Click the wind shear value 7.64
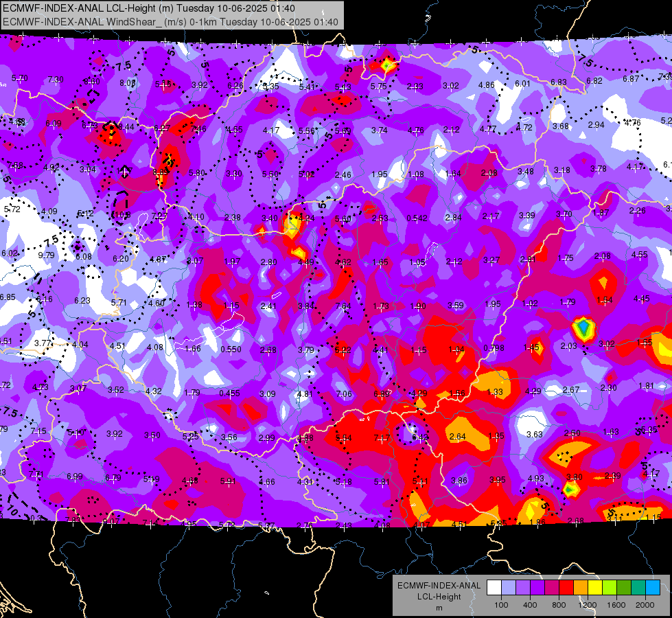The height and width of the screenshot is (618, 672). (x=343, y=306)
